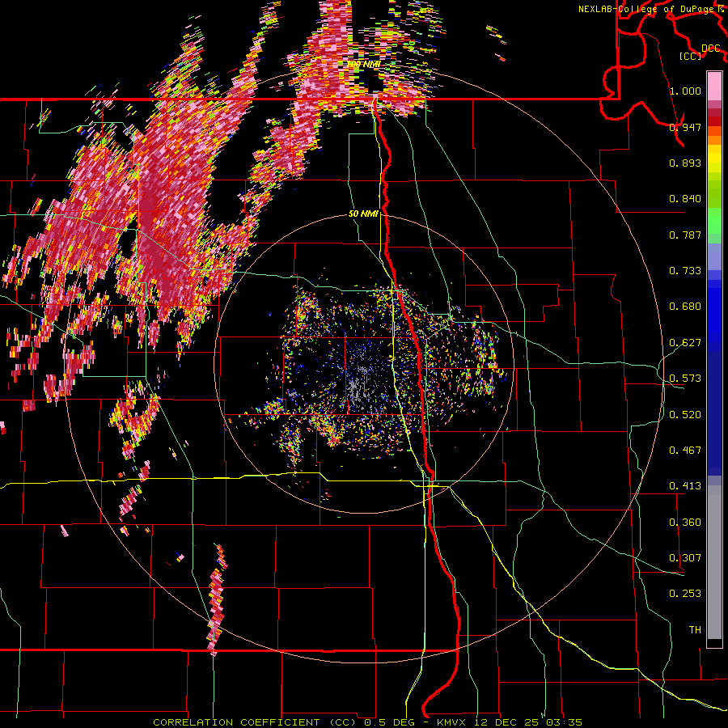Pick the gray bottom section of color scale
The height and width of the screenshot is (728, 728).
pos(714,563)
